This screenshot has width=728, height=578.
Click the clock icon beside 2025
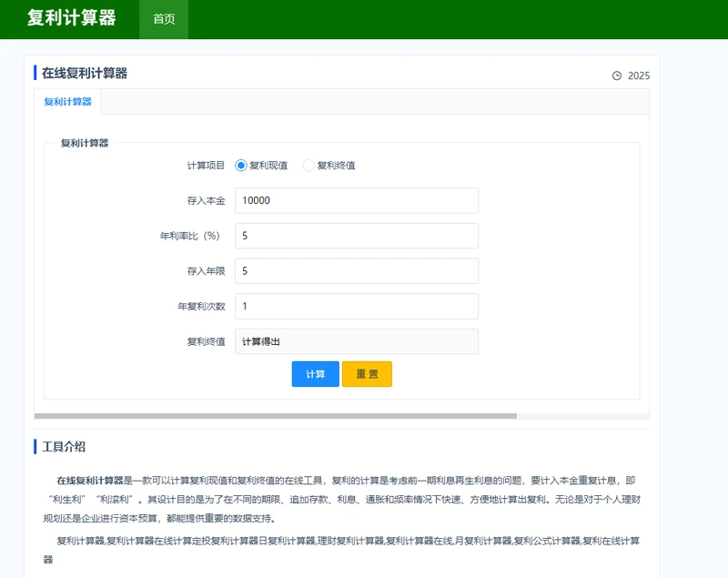(617, 76)
